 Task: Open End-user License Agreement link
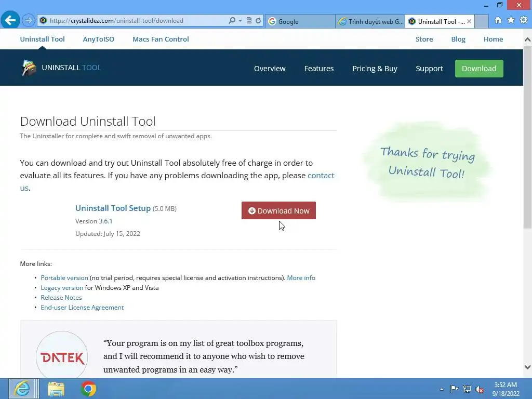[82, 308]
